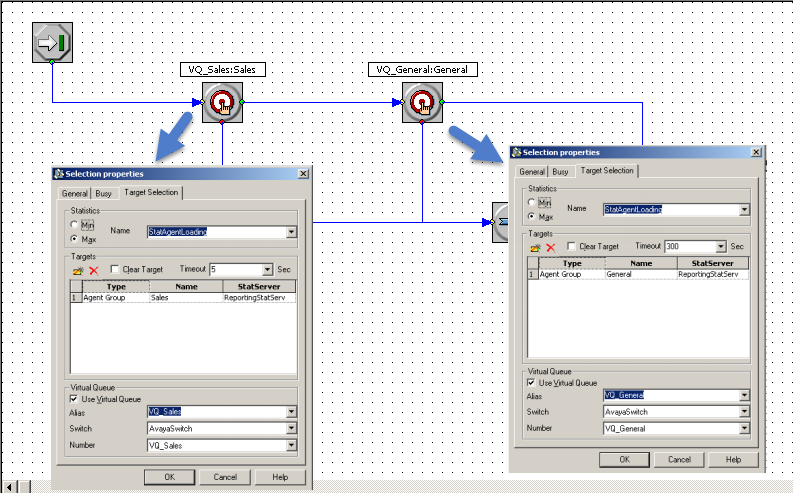The width and height of the screenshot is (793, 493).
Task: Open Switch dropdown in Sales dialog
Action: tap(291, 429)
